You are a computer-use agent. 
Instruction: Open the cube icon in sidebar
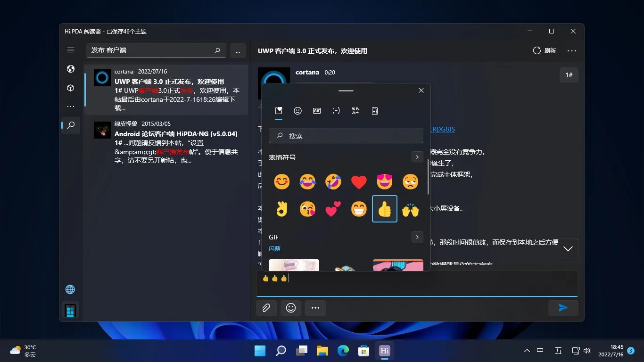[71, 88]
